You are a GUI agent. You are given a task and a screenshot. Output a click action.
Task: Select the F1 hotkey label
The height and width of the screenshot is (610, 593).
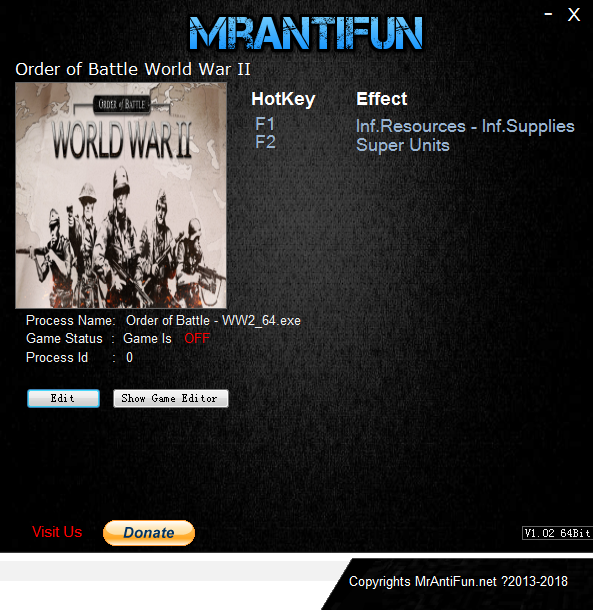[x=265, y=124]
